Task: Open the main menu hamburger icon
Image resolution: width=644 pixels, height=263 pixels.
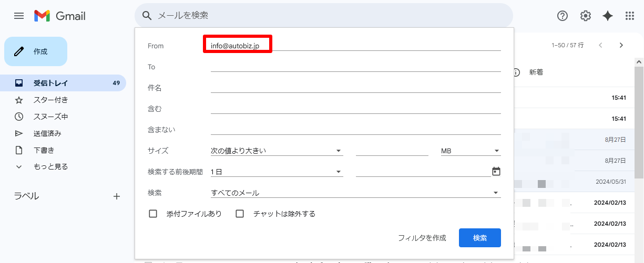Action: click(x=19, y=16)
